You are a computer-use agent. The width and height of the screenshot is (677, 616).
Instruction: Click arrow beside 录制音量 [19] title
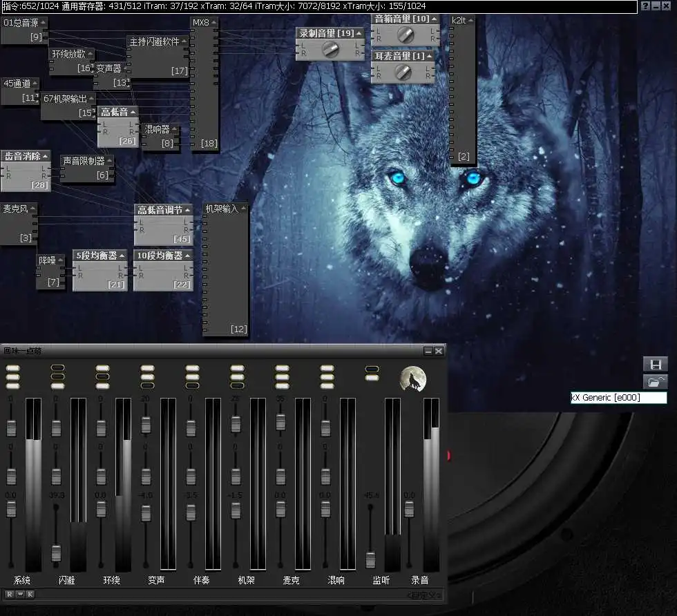[x=359, y=33]
